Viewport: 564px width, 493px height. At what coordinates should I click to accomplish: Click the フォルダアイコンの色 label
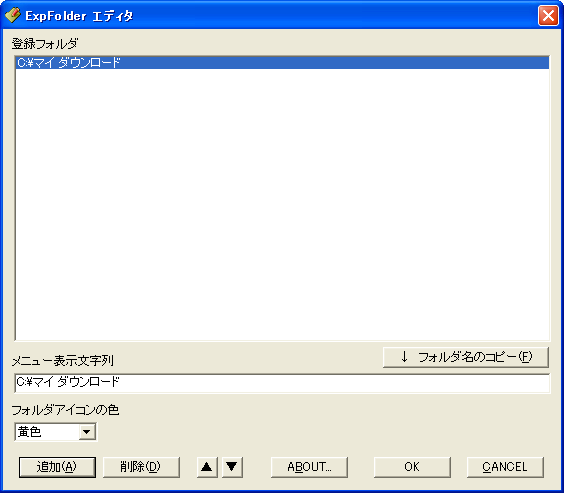coord(65,410)
